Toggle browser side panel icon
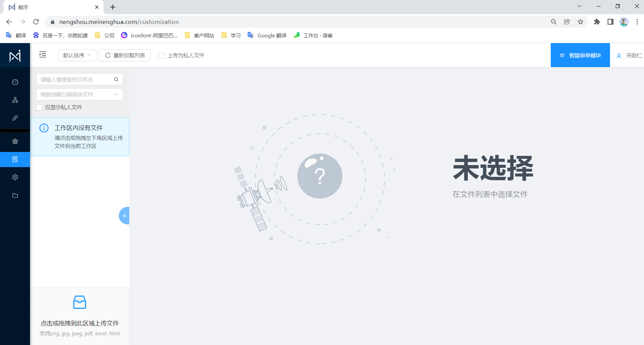Viewport: 644px width, 345px height. click(610, 22)
